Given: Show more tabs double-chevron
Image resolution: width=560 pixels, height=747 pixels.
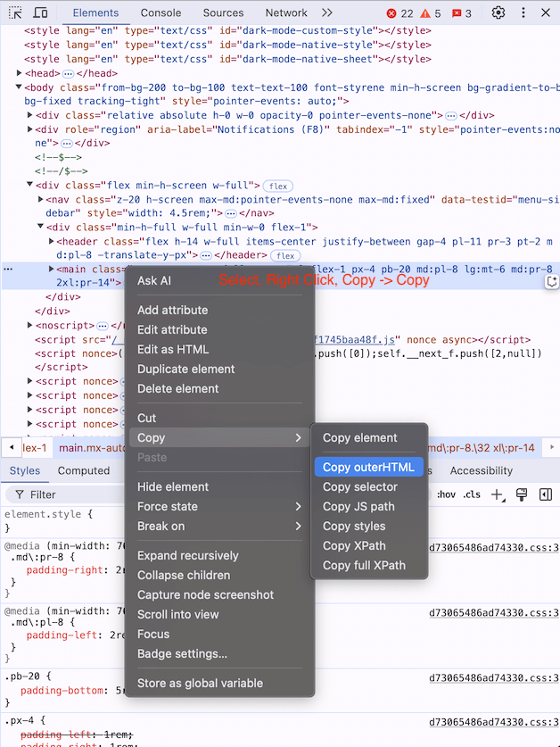Looking at the screenshot, I should (x=326, y=12).
